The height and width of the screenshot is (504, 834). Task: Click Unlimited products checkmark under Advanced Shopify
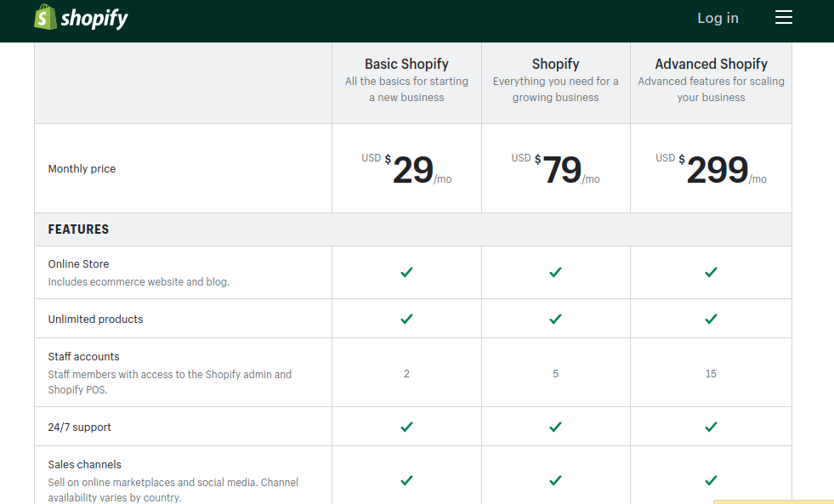point(711,319)
